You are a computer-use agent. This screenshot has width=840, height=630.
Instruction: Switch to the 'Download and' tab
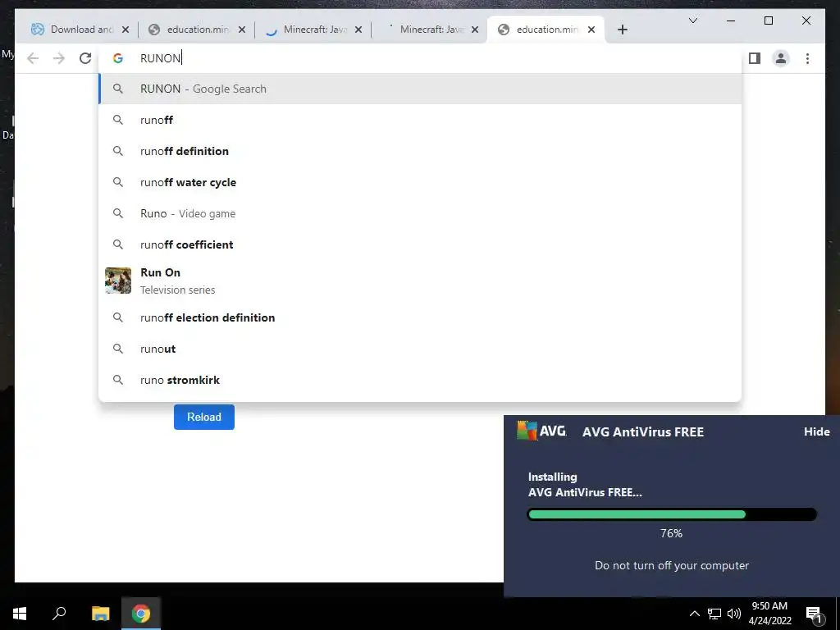[x=80, y=30]
